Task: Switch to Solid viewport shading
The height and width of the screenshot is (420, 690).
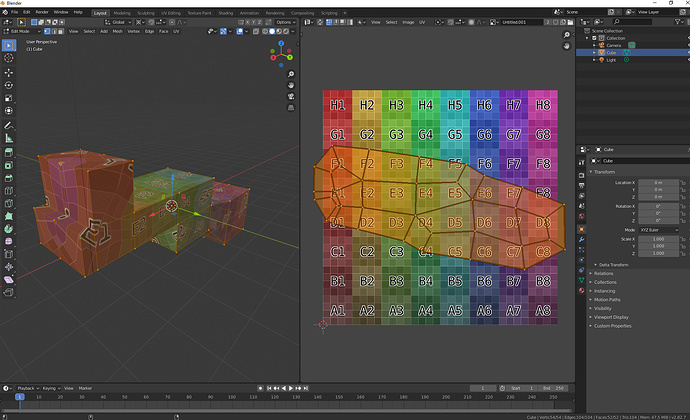Action: coord(272,31)
